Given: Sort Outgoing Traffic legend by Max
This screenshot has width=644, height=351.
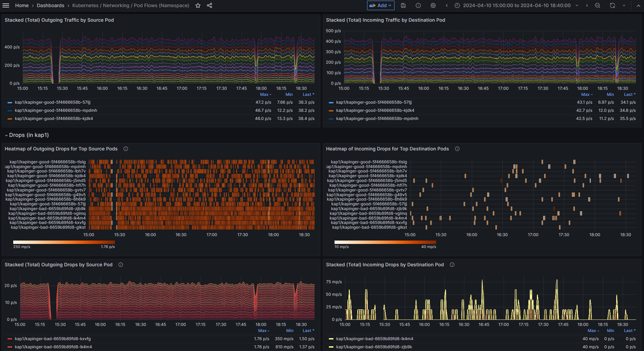Looking at the screenshot, I should pyautogui.click(x=264, y=95).
